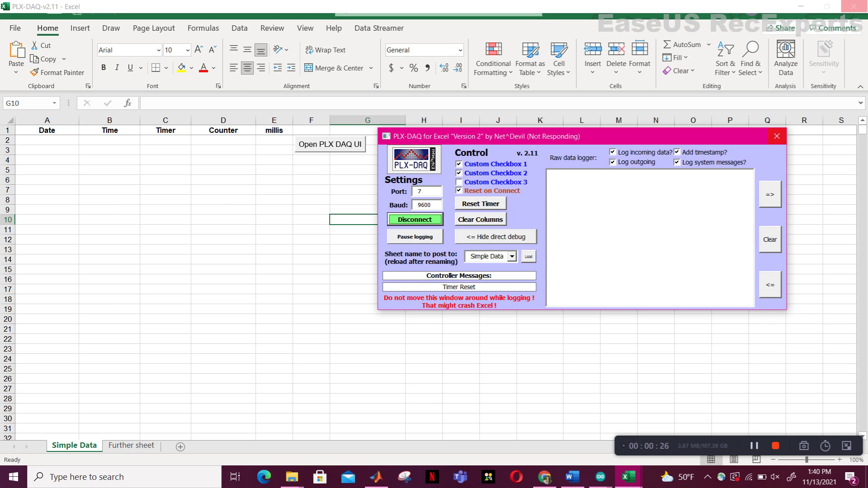The width and height of the screenshot is (868, 488).
Task: Click the Clear Columns button
Action: [x=480, y=220]
